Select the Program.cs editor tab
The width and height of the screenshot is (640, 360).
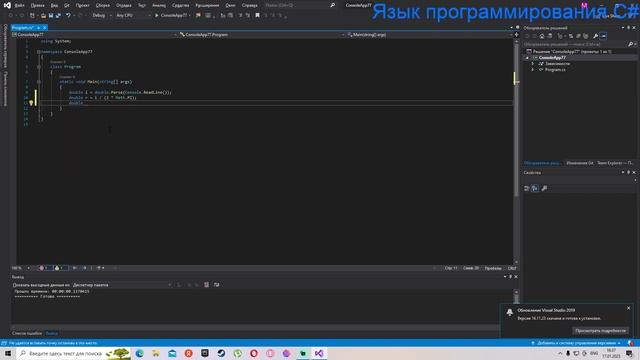[x=23, y=27]
